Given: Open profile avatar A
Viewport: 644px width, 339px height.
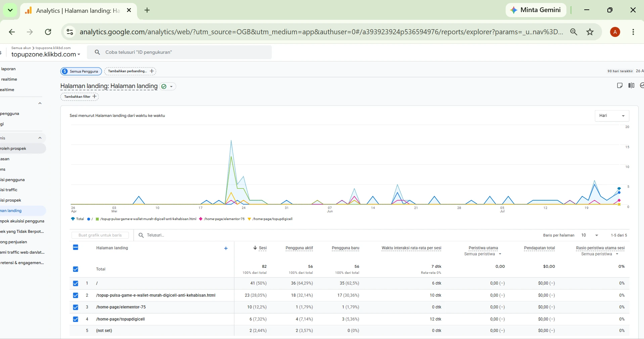Looking at the screenshot, I should [x=615, y=32].
